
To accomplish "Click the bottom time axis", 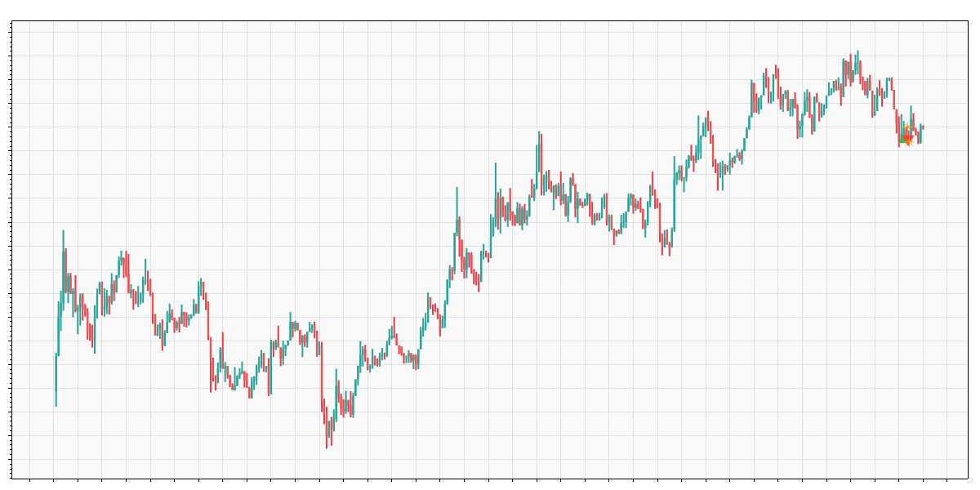I will (x=490, y=478).
